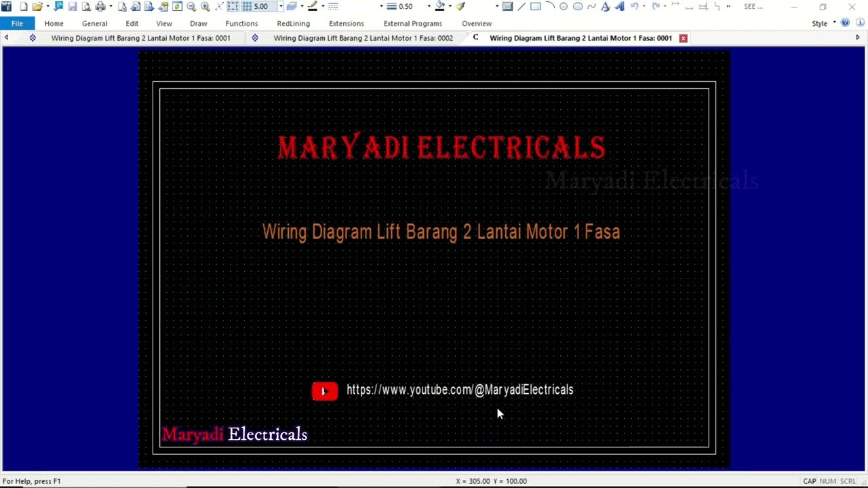Open the Extensions tab
Screen dimensions: 868x488
coord(347,23)
